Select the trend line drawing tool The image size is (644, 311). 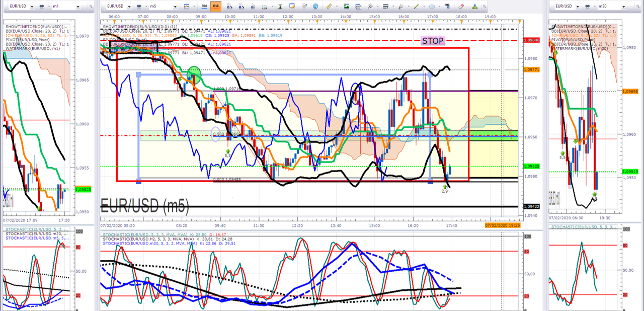416,7
